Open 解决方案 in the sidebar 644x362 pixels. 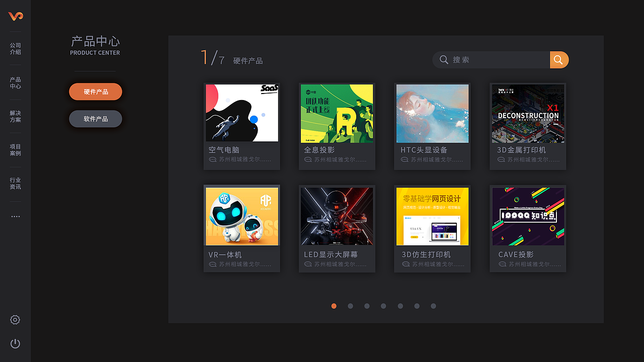click(x=16, y=117)
